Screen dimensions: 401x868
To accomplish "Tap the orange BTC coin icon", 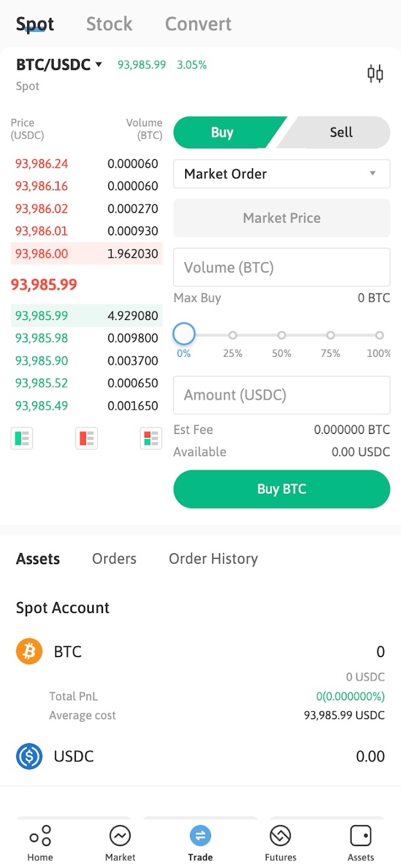I will pyautogui.click(x=29, y=651).
